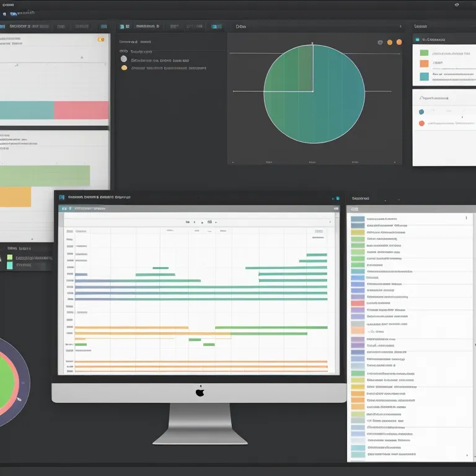Click the first label in the Gantt toolbar header
Image resolution: width=476 pixels, height=476 pixels.
[x=82, y=209]
